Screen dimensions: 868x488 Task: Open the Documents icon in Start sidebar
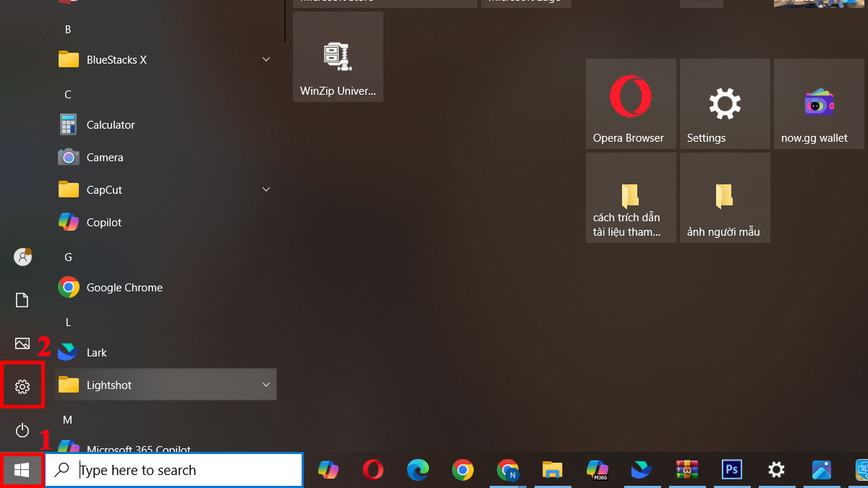click(x=22, y=300)
